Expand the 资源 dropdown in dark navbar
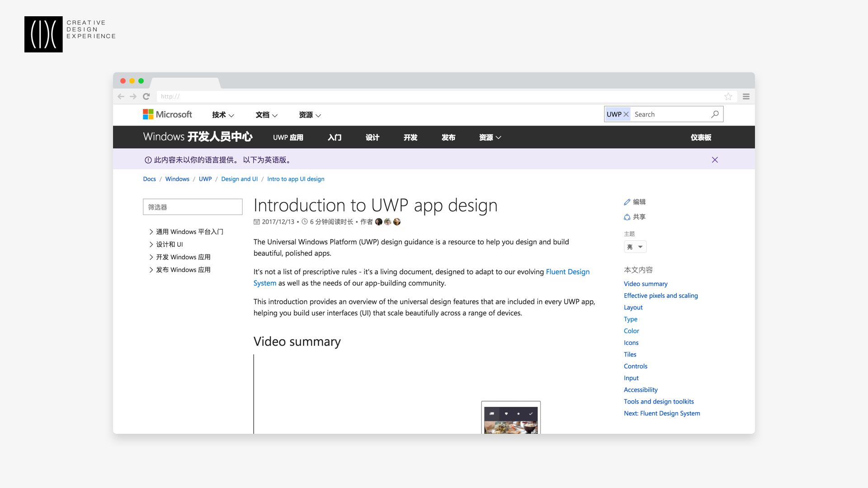The image size is (868, 488). (x=490, y=137)
